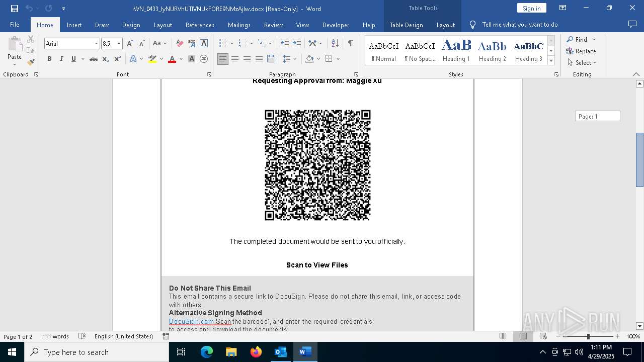
Task: Click the Character Border icon
Action: tap(204, 44)
